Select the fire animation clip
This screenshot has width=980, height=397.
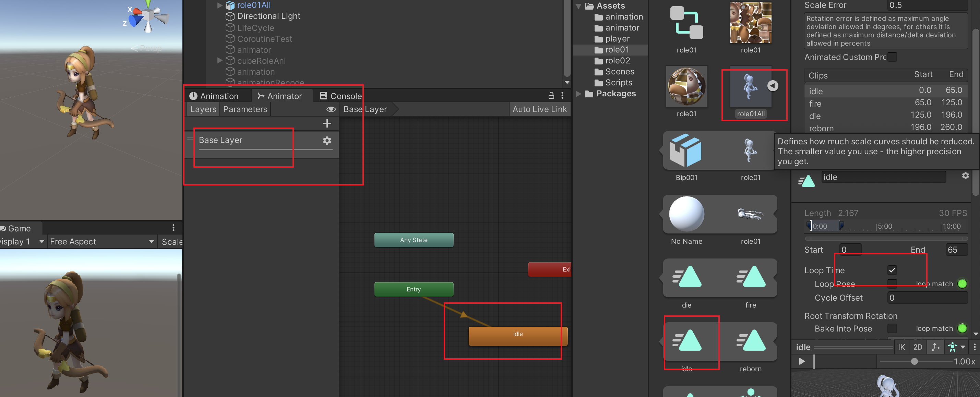pyautogui.click(x=750, y=277)
